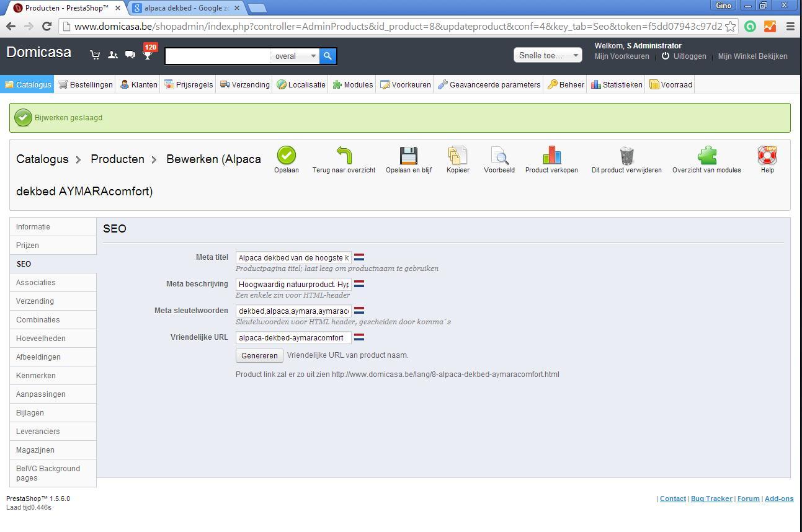This screenshot has width=802, height=532.
Task: Click the Meta titel input field
Action: [x=293, y=258]
